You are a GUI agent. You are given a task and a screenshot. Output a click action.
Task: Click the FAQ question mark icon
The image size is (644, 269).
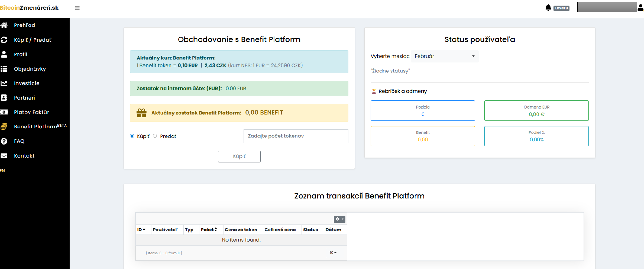(x=4, y=141)
